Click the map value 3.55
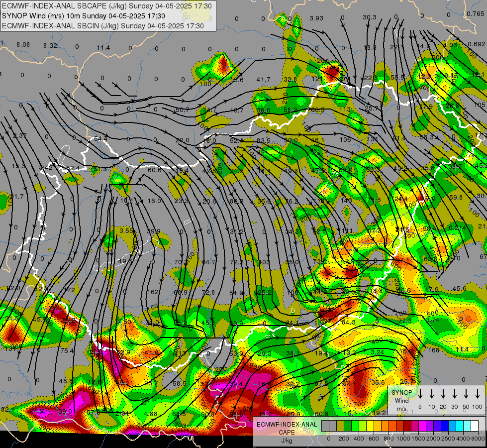 click(126, 230)
